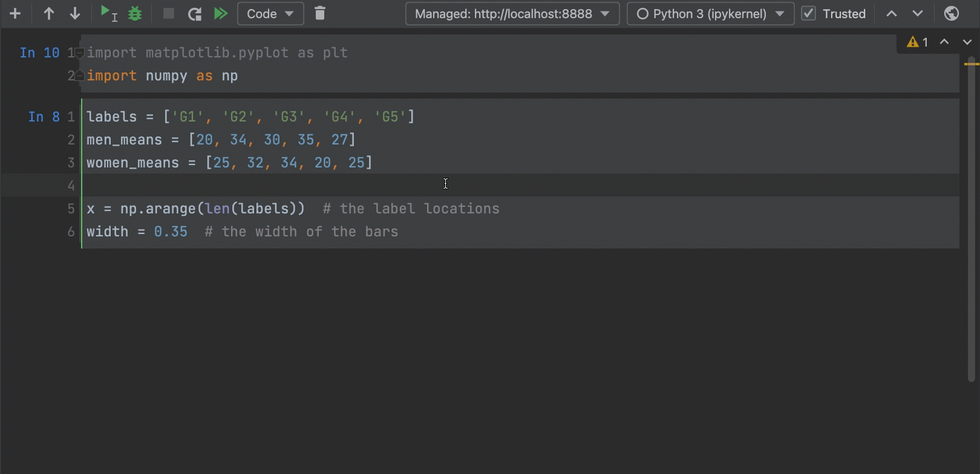Jump to next highlighted problem
The height and width of the screenshot is (474, 980).
coord(967,42)
